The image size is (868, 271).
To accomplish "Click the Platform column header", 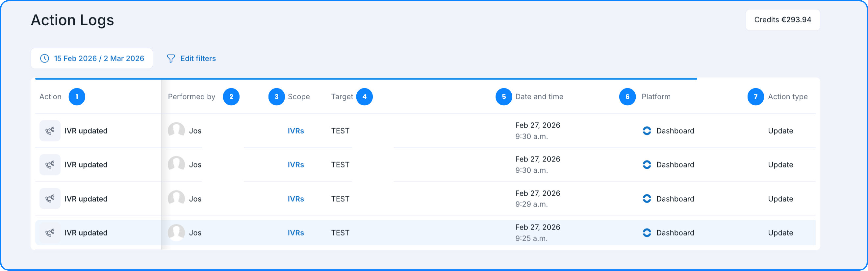I will pos(656,97).
